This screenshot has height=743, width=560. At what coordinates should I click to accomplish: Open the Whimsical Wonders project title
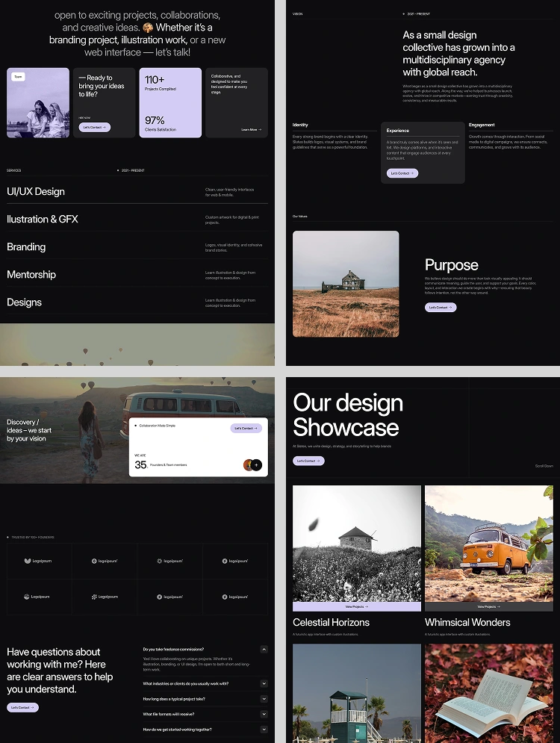(467, 623)
